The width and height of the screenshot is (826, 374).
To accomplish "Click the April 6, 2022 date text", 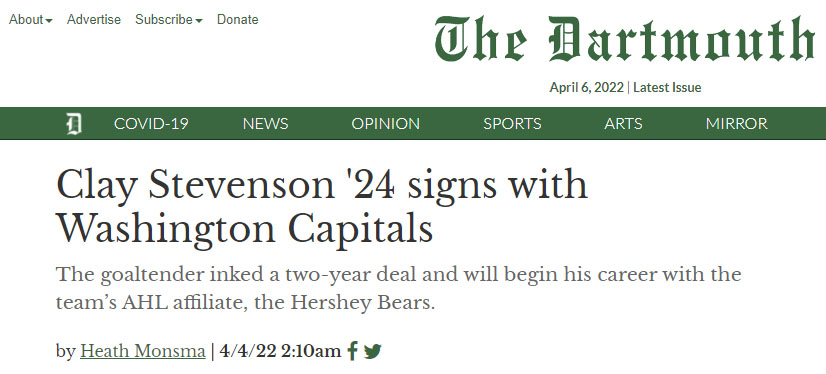I will click(x=586, y=87).
